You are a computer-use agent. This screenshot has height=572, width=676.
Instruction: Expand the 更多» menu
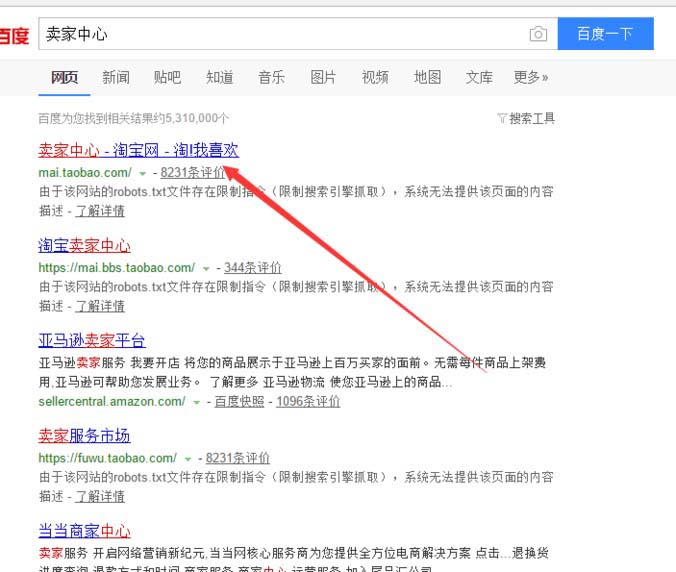[x=531, y=78]
